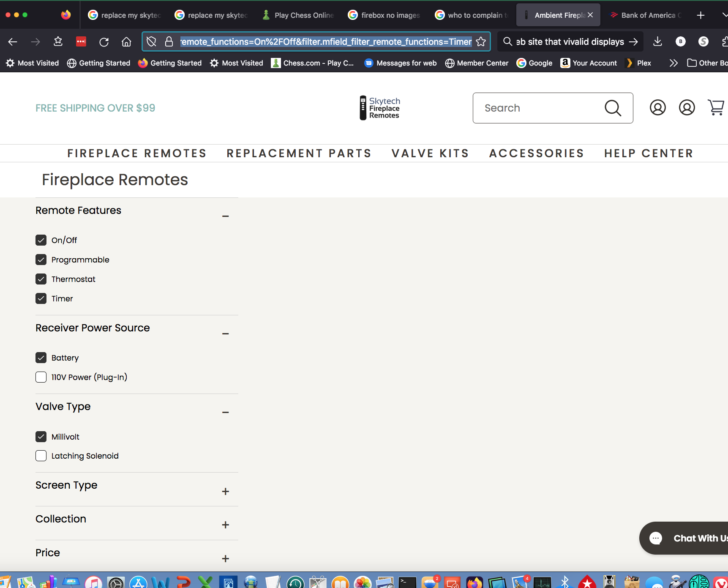Uncheck the On/Off filter checkbox
Viewport: 728px width, 588px height.
pos(41,240)
